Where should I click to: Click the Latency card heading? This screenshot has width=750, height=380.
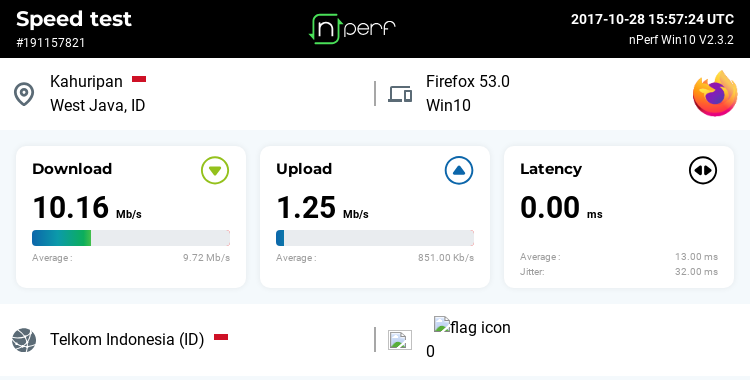coord(551,169)
